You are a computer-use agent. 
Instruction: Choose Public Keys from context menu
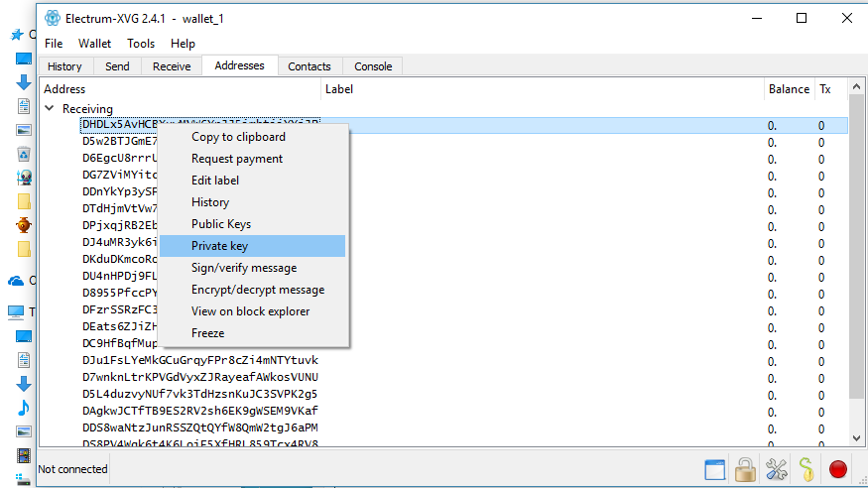pyautogui.click(x=252, y=224)
